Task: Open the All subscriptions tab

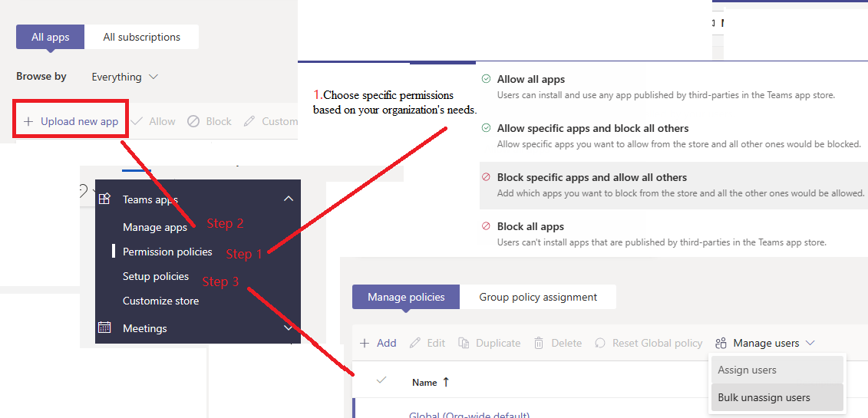Action: pyautogui.click(x=142, y=37)
